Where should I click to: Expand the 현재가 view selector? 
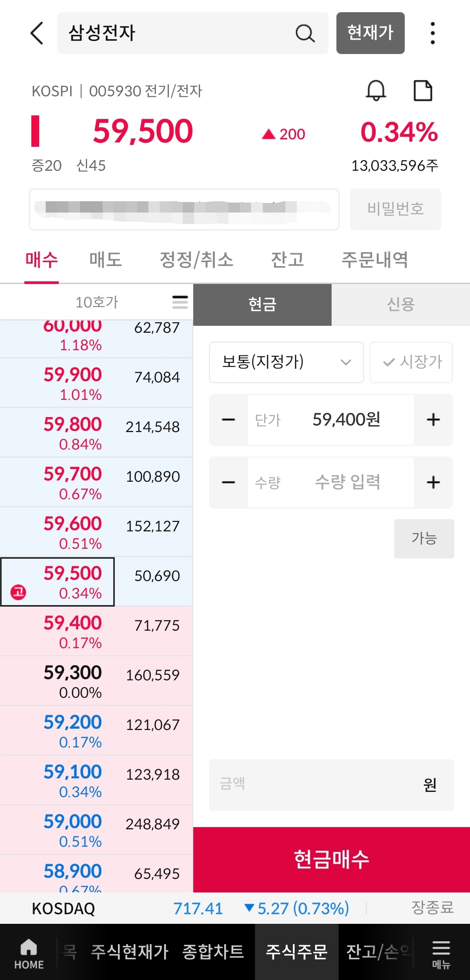pos(370,33)
